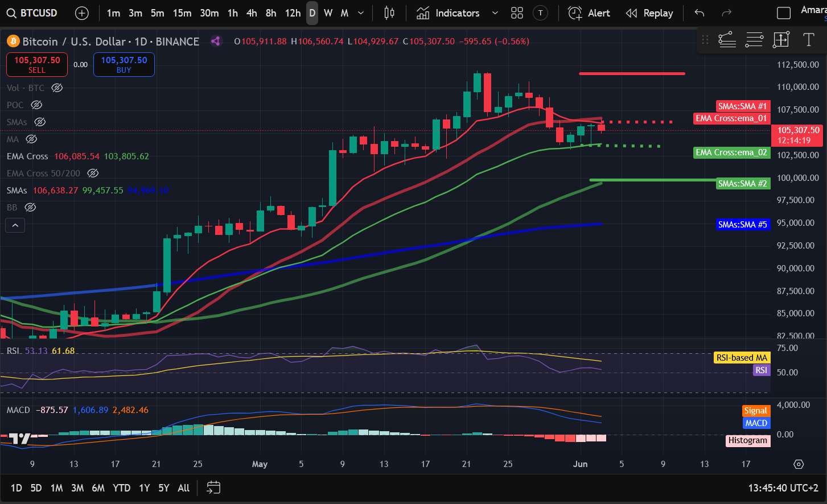
Task: Open the BTCUSD symbol search
Action: click(32, 13)
